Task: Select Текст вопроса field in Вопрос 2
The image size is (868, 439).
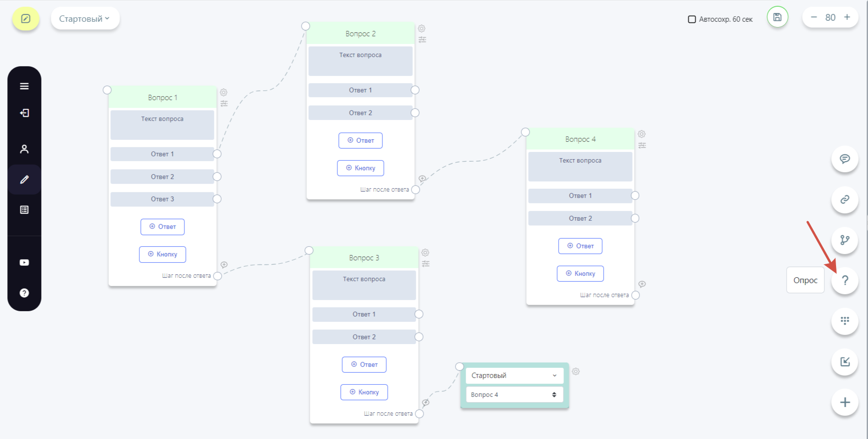Action: point(361,61)
